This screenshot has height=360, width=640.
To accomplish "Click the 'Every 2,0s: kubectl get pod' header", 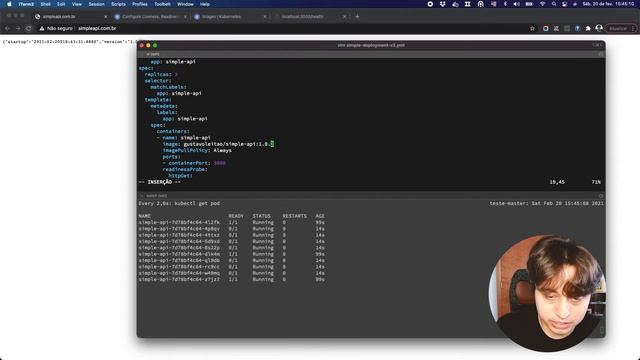I will click(179, 203).
